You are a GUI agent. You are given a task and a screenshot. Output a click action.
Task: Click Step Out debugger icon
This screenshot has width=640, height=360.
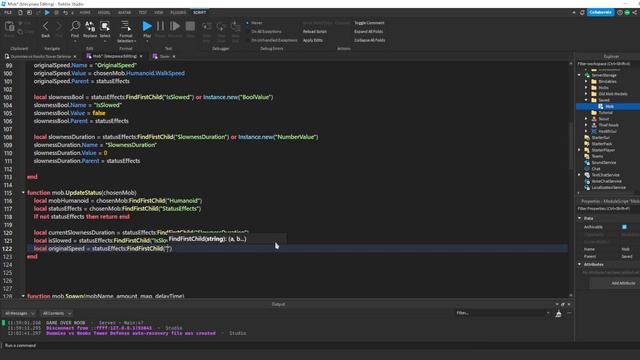pos(236,27)
